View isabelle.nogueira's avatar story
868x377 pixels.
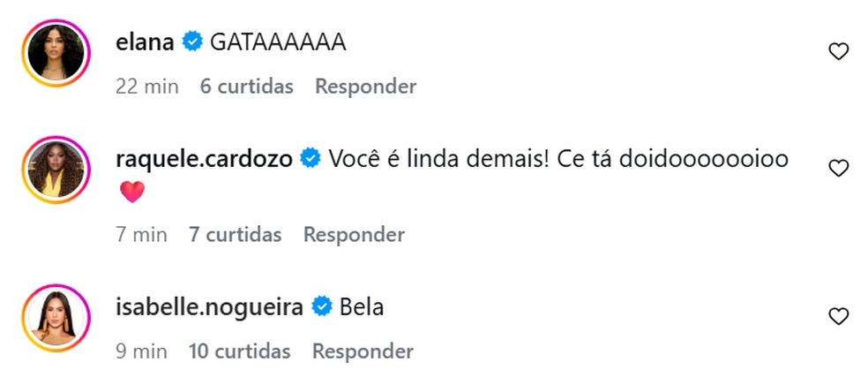pyautogui.click(x=56, y=316)
